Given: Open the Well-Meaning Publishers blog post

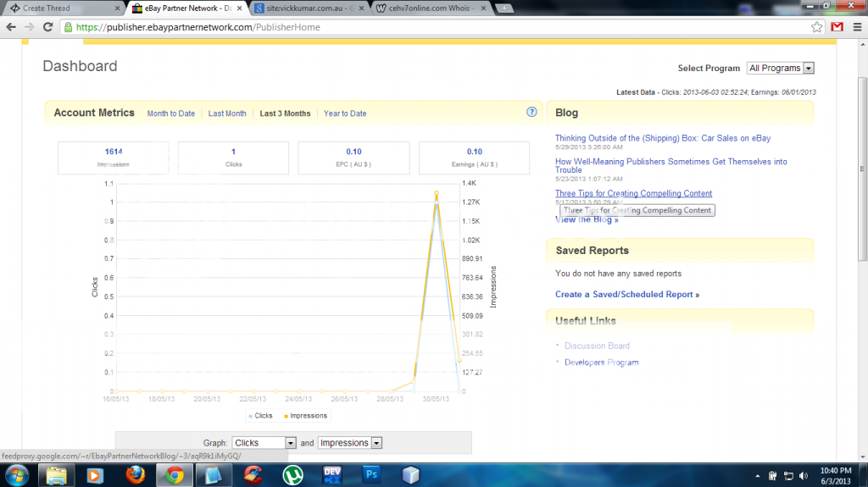Looking at the screenshot, I should 671,165.
